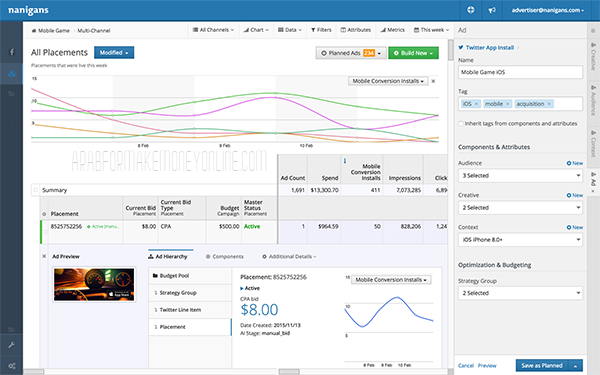
Task: Open the This week date range dropdown
Action: pyautogui.click(x=431, y=30)
